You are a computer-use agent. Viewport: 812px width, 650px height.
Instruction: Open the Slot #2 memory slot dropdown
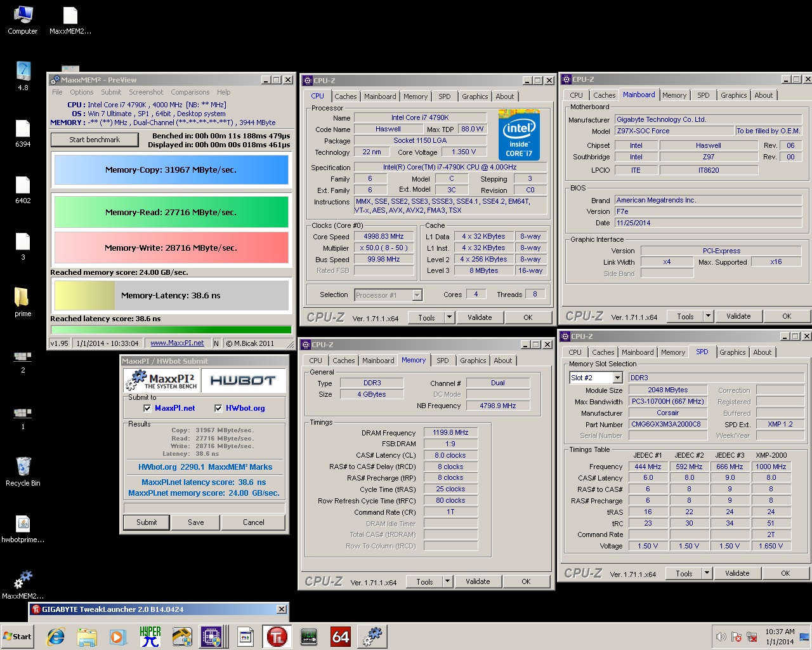click(x=617, y=378)
